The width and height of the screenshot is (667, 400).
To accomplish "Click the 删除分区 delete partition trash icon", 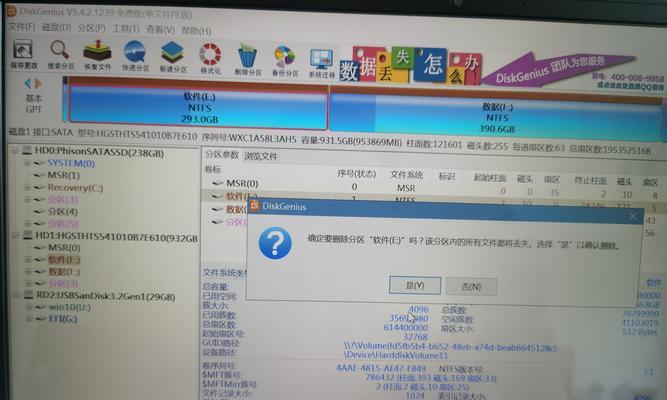I will [248, 59].
